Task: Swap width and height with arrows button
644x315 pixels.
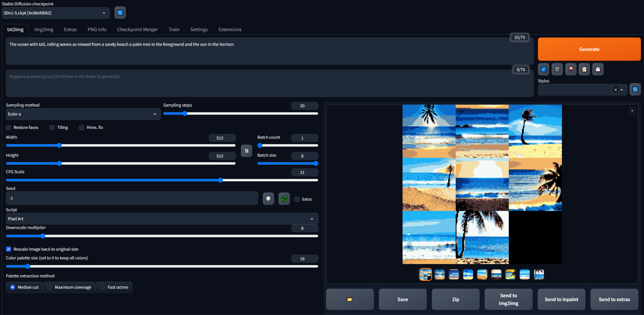Action: click(247, 151)
